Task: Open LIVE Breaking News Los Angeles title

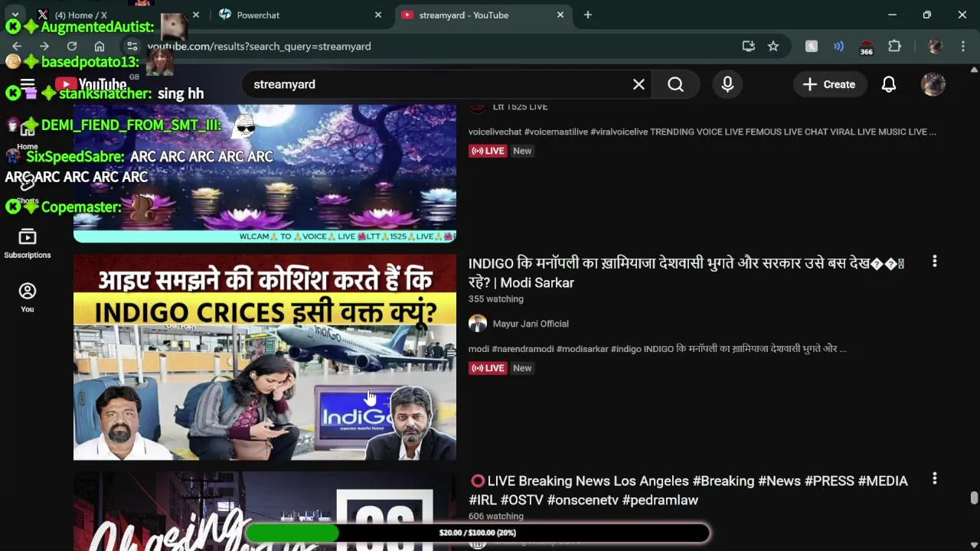Action: point(688,491)
